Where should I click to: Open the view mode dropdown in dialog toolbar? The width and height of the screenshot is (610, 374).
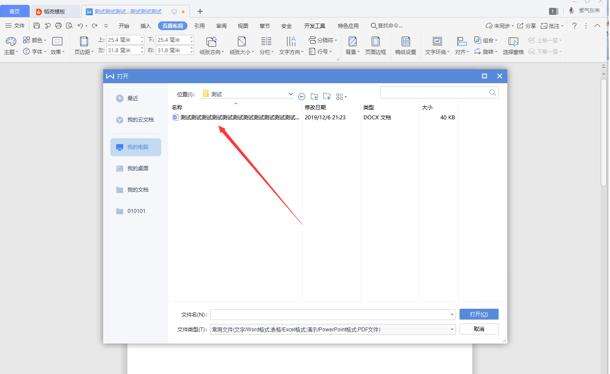(341, 97)
